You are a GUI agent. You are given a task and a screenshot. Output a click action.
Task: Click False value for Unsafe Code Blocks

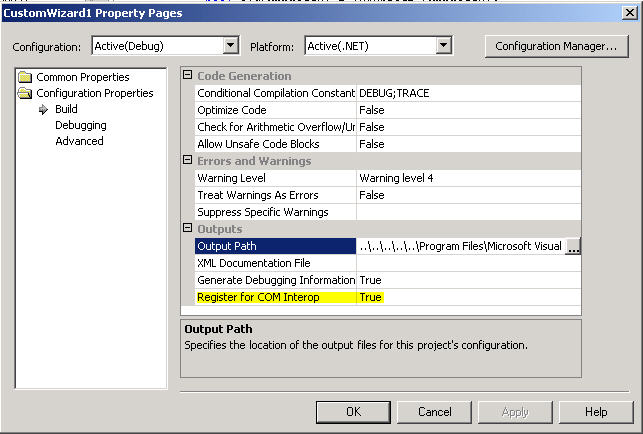(x=469, y=144)
